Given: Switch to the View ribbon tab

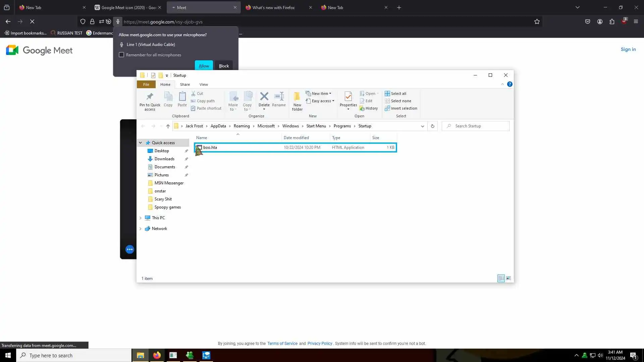Looking at the screenshot, I should coord(203,84).
